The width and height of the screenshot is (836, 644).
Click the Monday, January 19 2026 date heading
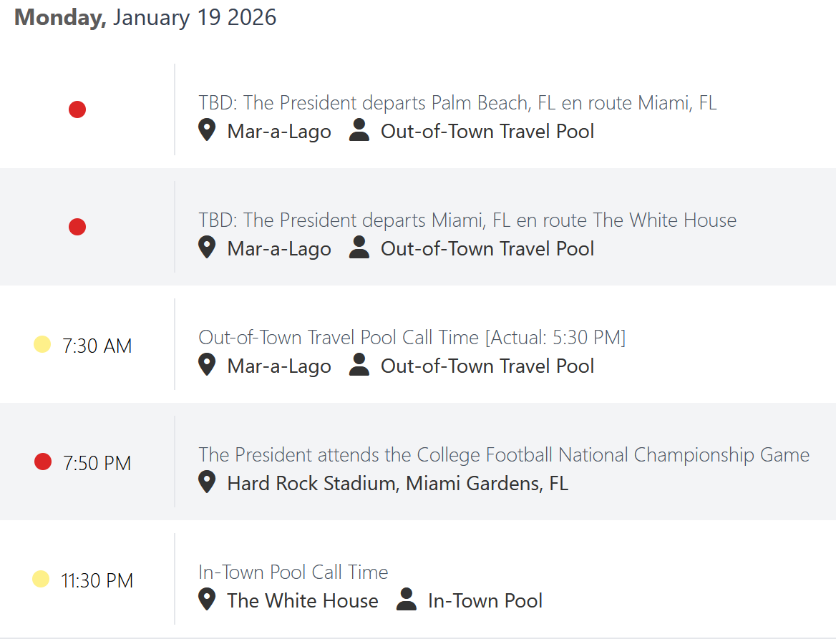coord(145,17)
